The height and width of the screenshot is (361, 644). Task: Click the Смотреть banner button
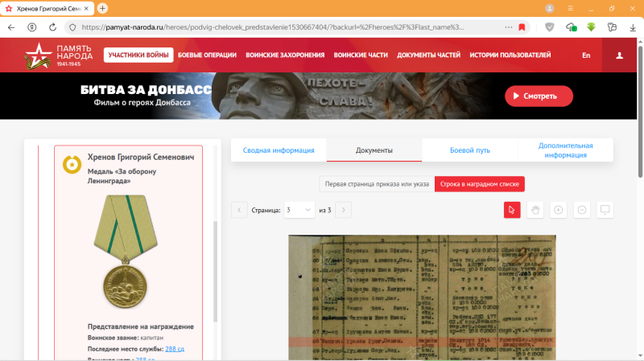point(539,96)
